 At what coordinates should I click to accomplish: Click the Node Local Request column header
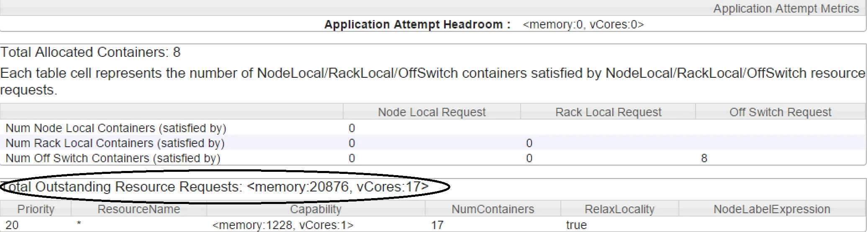(431, 112)
